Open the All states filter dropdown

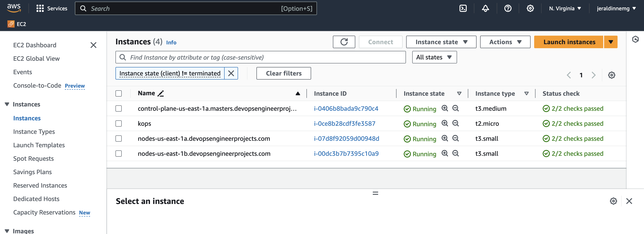pyautogui.click(x=434, y=57)
